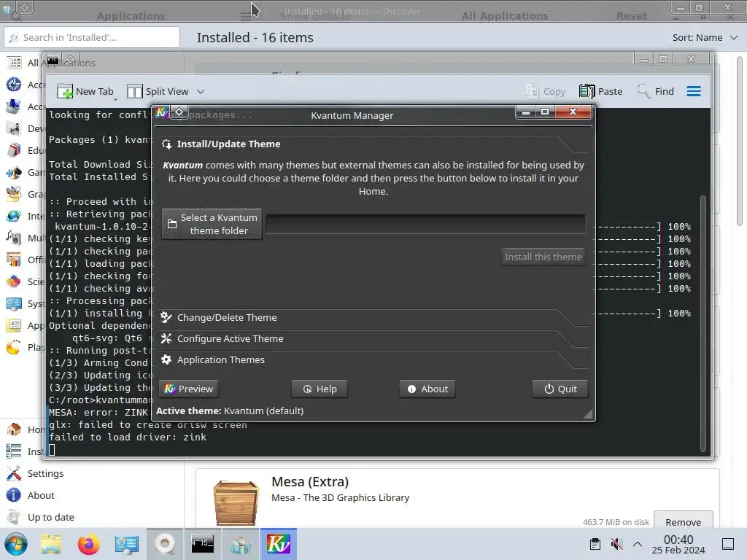
Task: Open Kvantum Manager Help
Action: 320,389
